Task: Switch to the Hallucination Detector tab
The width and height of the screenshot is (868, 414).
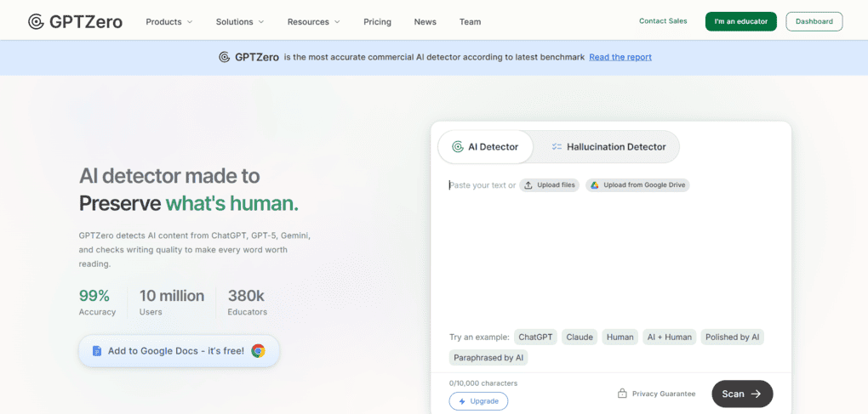Action: (x=608, y=147)
